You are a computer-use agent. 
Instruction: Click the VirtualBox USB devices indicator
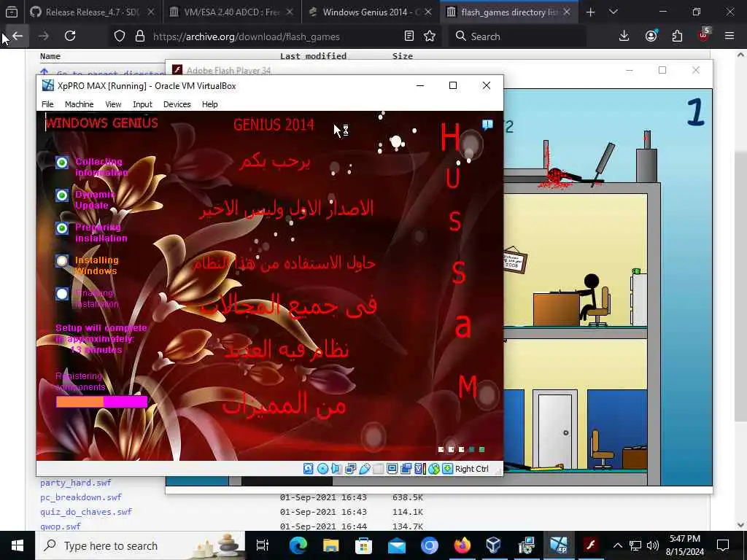pyautogui.click(x=365, y=469)
